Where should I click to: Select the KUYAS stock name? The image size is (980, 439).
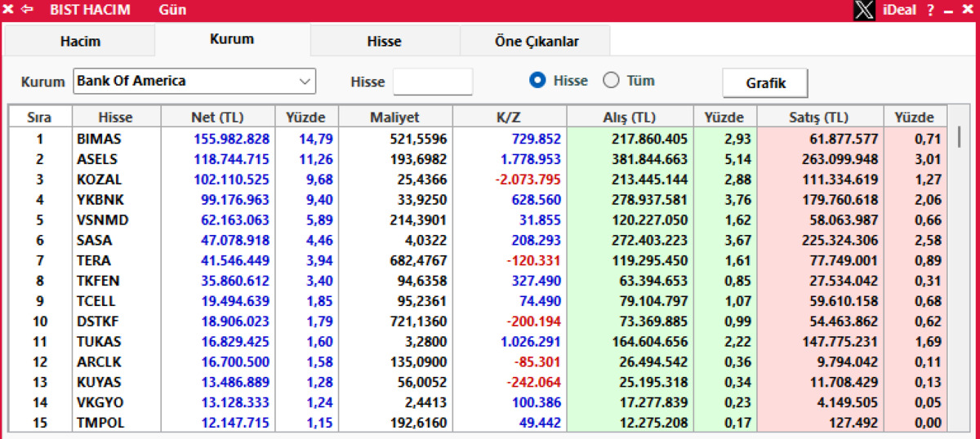coord(99,382)
